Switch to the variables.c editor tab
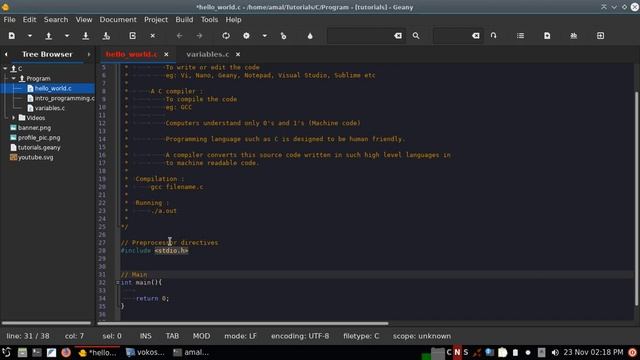640x360 pixels. tap(208, 54)
